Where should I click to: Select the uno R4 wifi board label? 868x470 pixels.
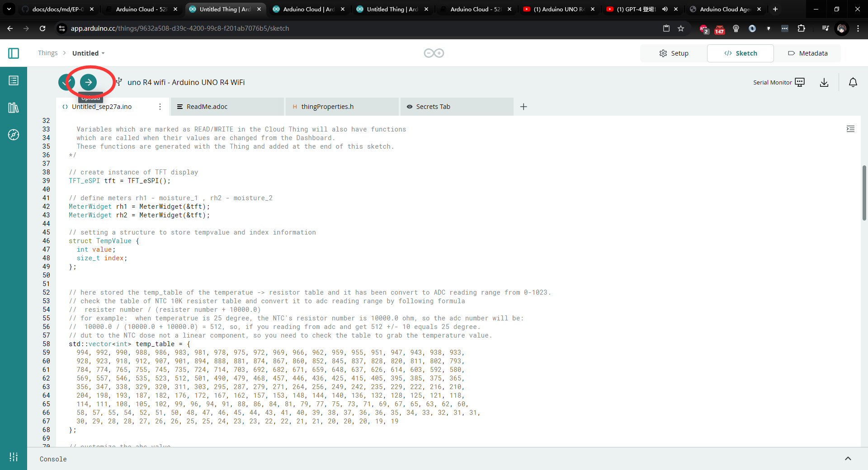(x=186, y=82)
